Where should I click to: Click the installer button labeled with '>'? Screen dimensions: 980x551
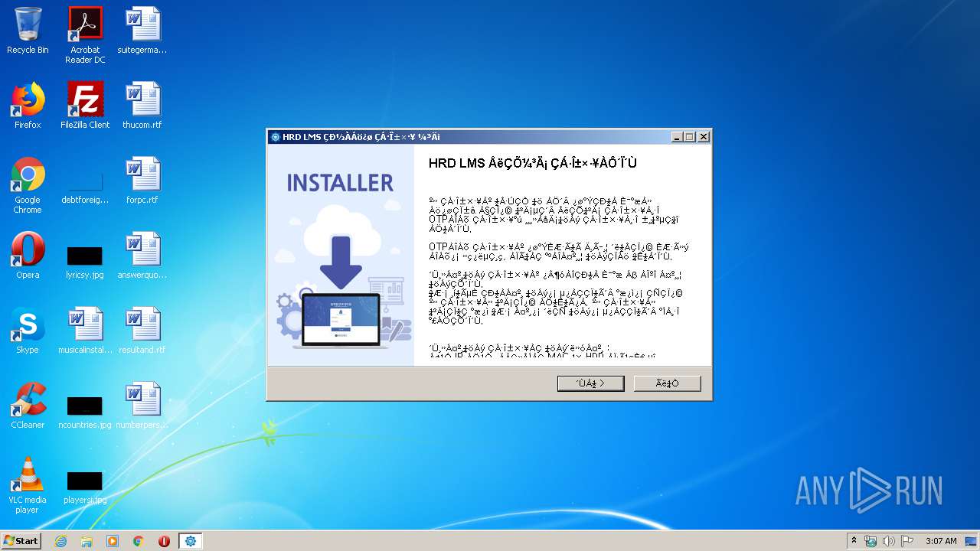[x=590, y=383]
